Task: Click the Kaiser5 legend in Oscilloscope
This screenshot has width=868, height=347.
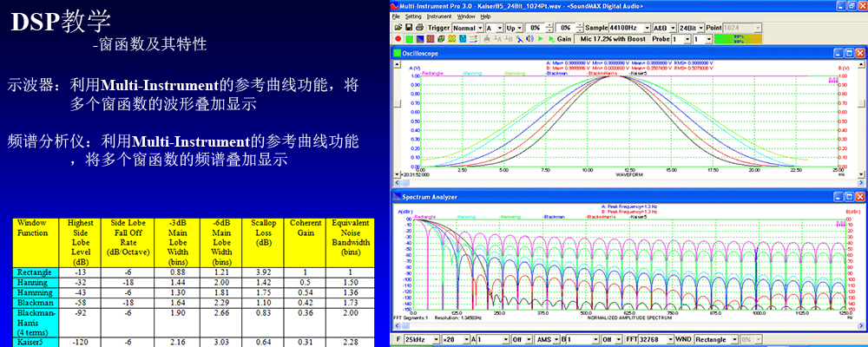Action: click(638, 73)
